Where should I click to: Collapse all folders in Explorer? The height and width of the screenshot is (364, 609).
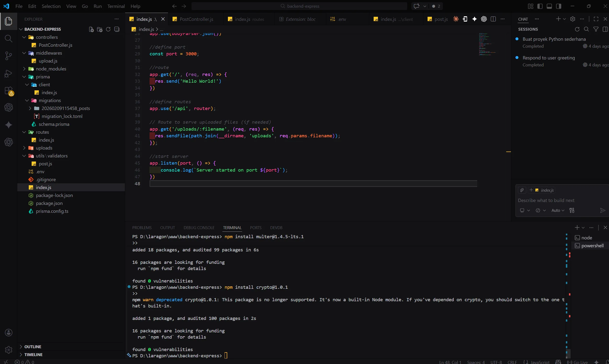(x=117, y=29)
